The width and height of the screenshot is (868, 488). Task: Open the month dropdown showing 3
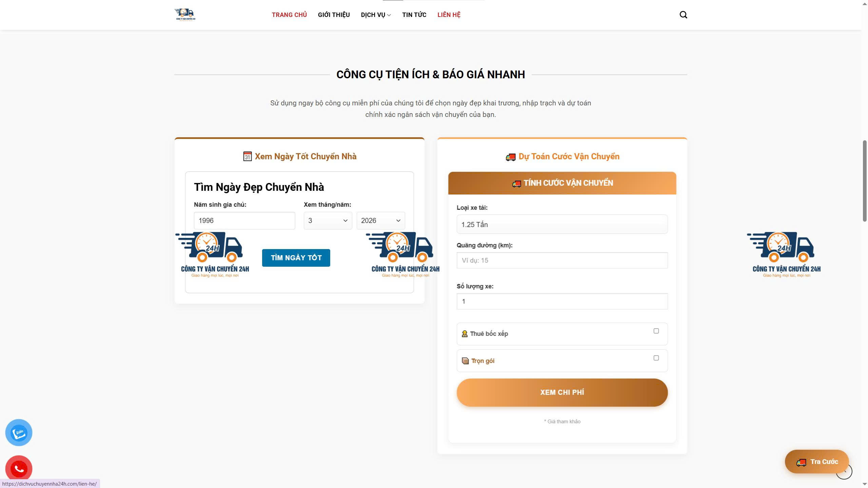pos(327,220)
